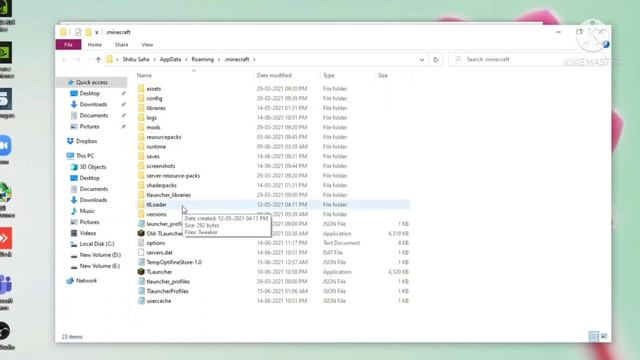
Task: Select the mods folder
Action: pyautogui.click(x=153, y=127)
